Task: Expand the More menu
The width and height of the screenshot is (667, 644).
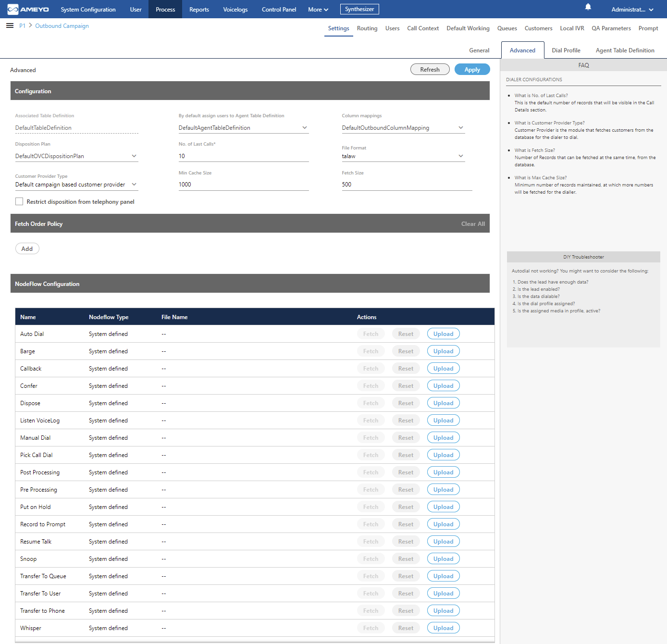Action: 318,10
